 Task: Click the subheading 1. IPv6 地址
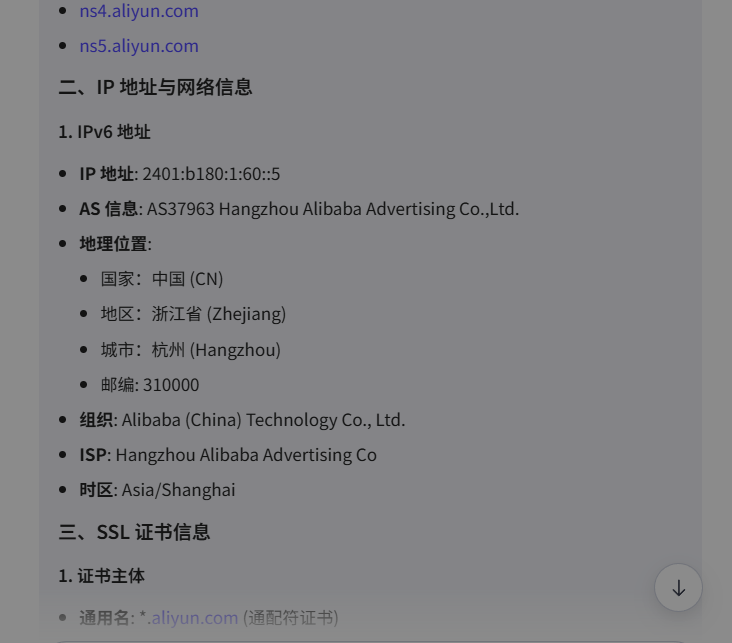point(105,132)
